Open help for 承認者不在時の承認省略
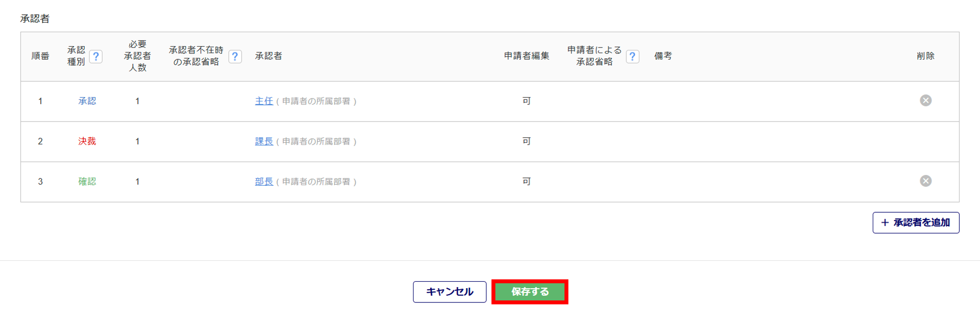The width and height of the screenshot is (980, 322). point(235,56)
